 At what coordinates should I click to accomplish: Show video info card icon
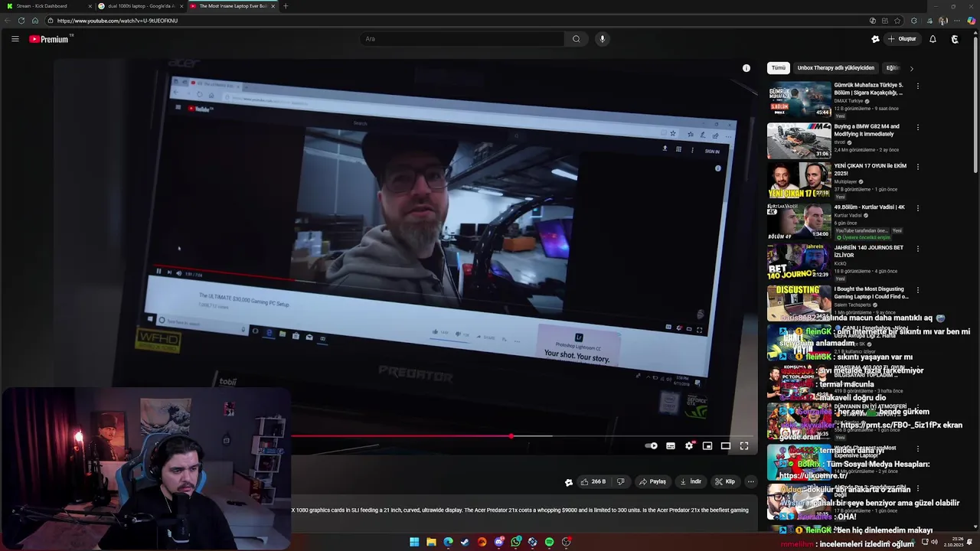click(746, 68)
